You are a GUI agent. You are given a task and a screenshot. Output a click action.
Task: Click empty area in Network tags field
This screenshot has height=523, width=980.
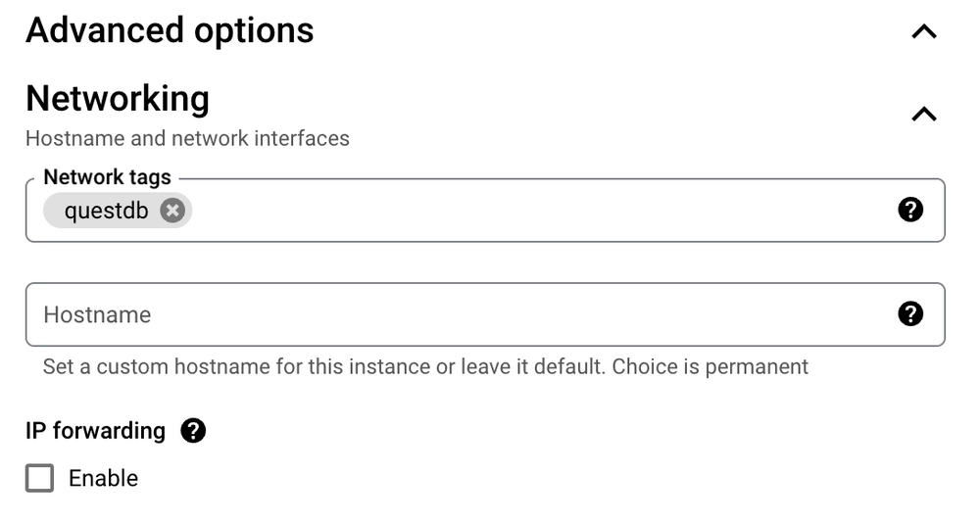[x=539, y=211]
